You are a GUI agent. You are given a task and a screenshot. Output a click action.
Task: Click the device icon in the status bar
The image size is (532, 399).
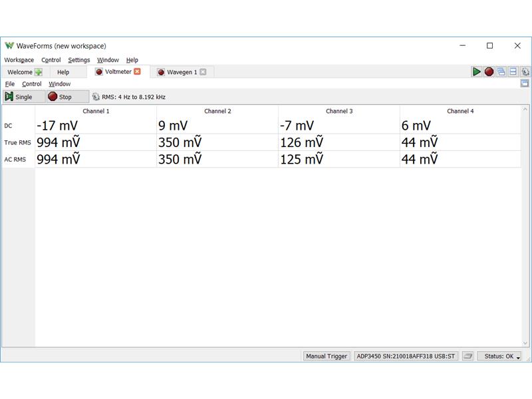(468, 356)
